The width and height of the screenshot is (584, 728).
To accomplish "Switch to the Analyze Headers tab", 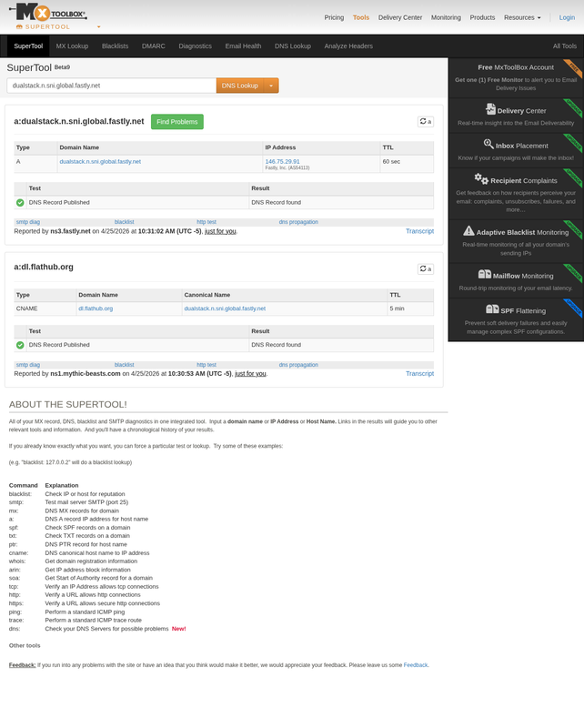I will point(348,46).
